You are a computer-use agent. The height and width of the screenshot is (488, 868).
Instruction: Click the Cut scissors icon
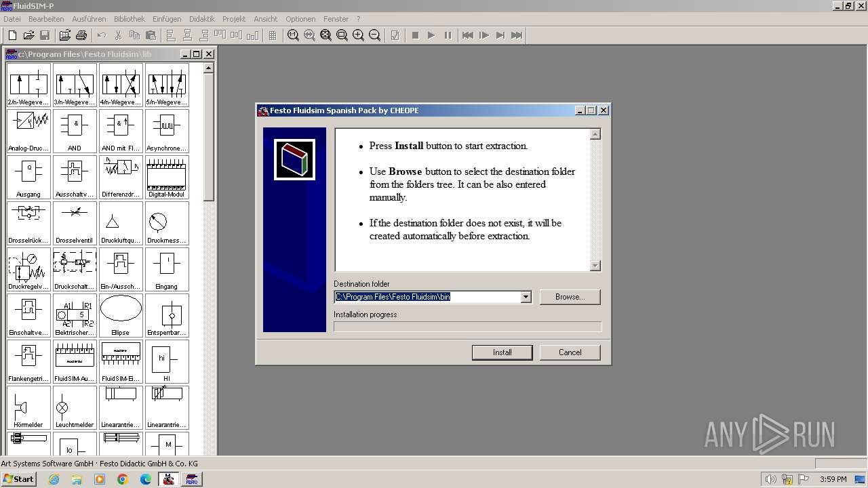click(118, 35)
